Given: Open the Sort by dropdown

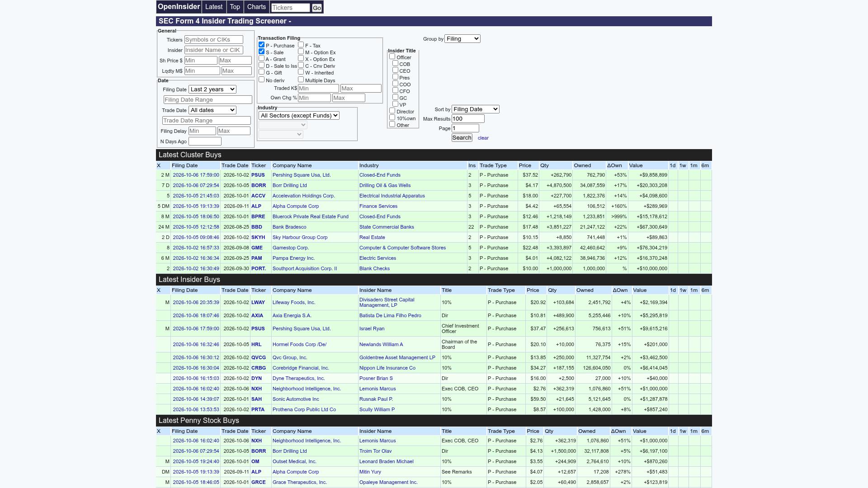Looking at the screenshot, I should tap(476, 109).
